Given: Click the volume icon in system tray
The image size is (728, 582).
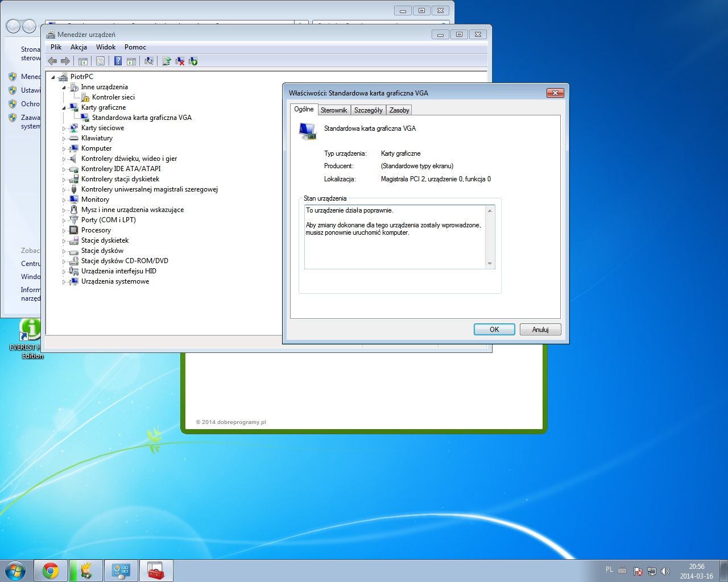Looking at the screenshot, I should coord(666,570).
